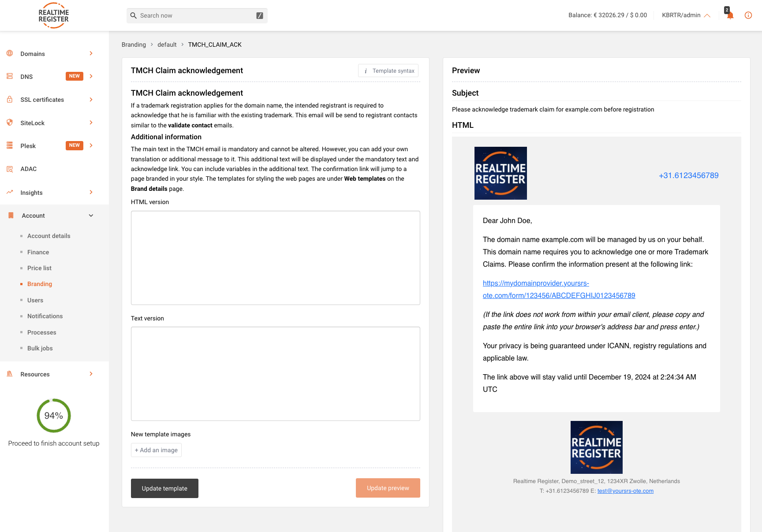Click the info icon in Template syntax button
The width and height of the screenshot is (762, 532).
pyautogui.click(x=366, y=71)
